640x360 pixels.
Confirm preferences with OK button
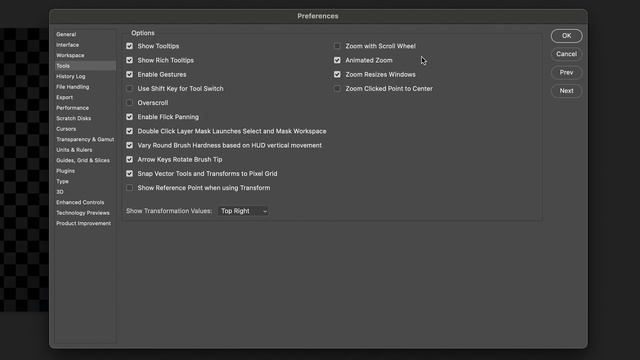[567, 36]
